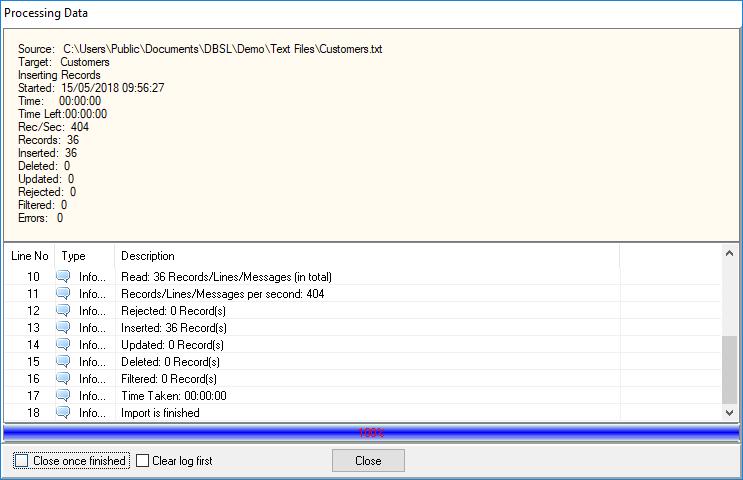The image size is (743, 480).
Task: Click the 'Rec/Sec: 404' summary line
Action: pyautogui.click(x=53, y=127)
